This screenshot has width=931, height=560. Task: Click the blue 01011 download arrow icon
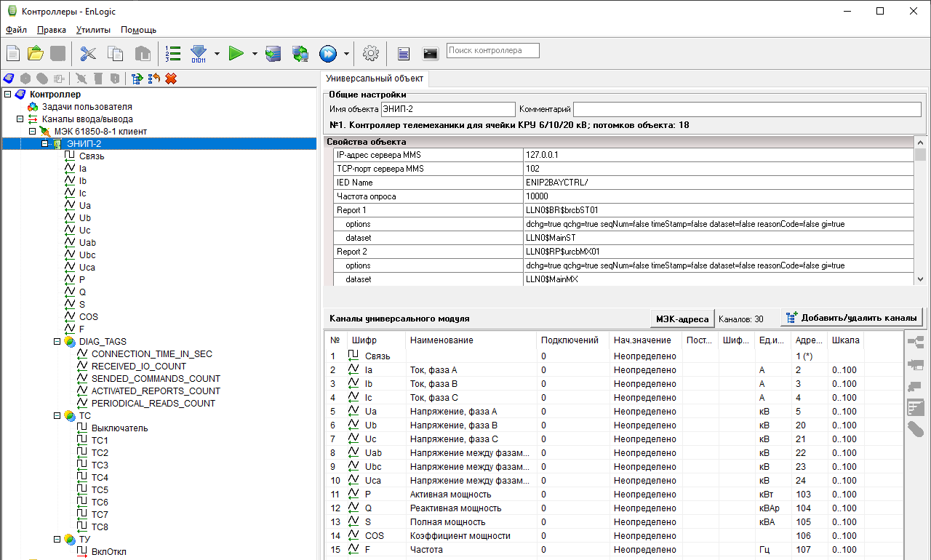tap(199, 53)
